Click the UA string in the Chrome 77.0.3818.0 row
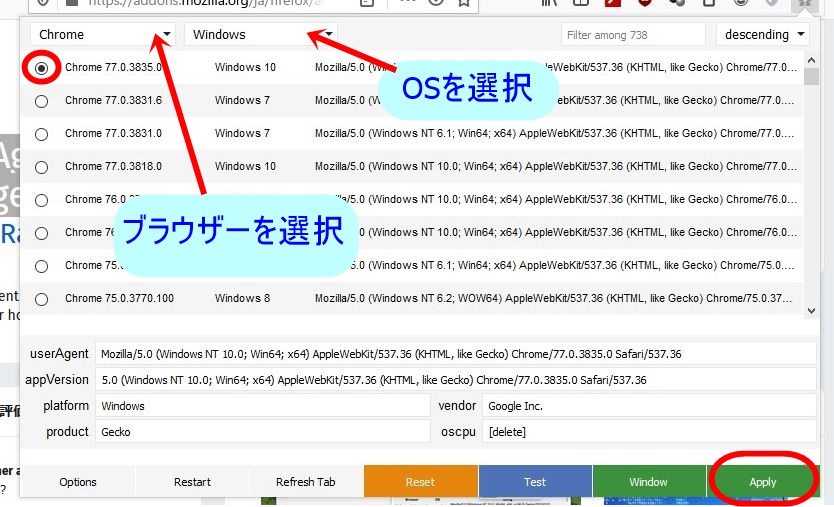 [x=556, y=167]
